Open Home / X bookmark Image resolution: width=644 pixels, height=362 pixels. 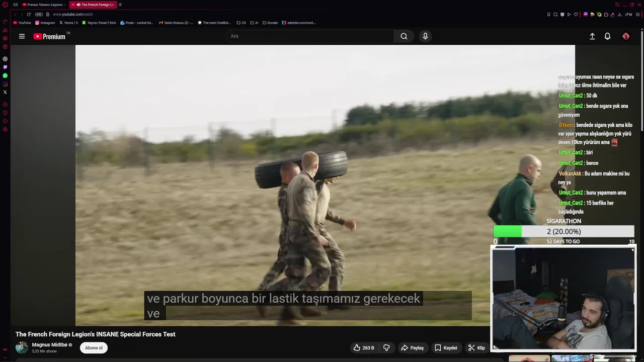tap(68, 23)
